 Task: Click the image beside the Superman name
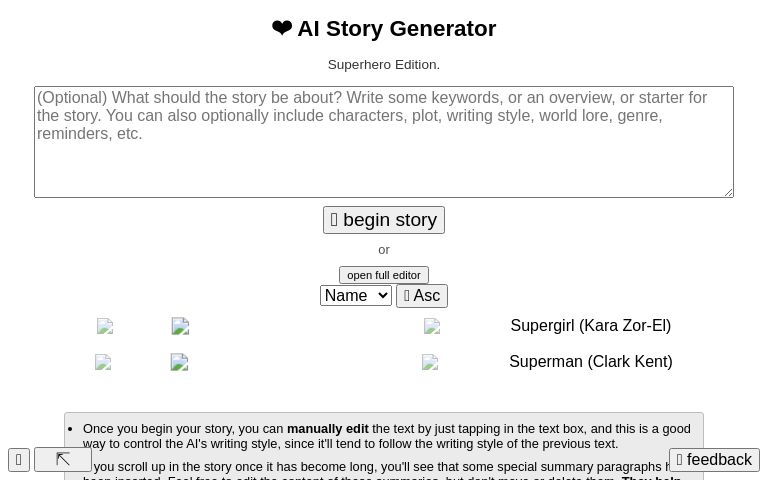point(430,362)
